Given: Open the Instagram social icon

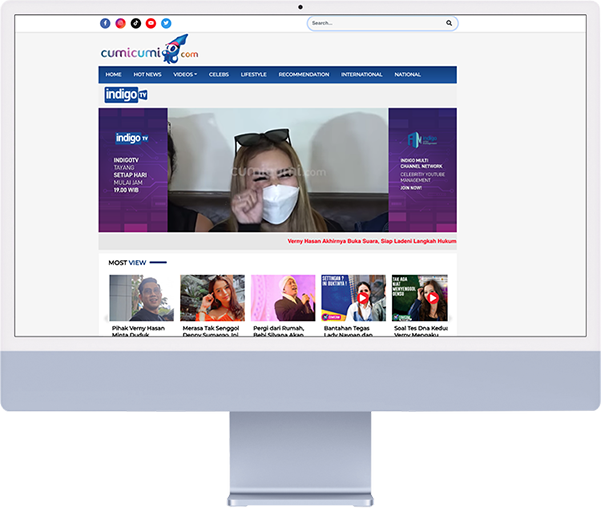Looking at the screenshot, I should click(120, 23).
